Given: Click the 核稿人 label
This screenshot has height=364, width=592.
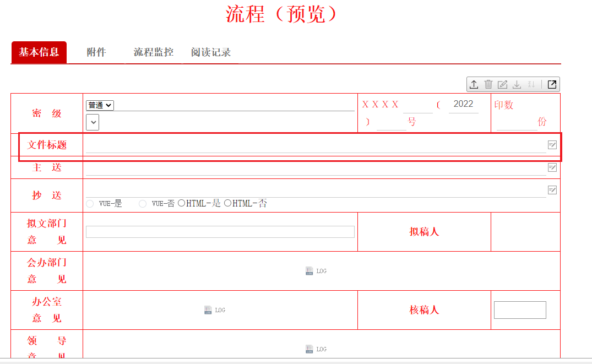Looking at the screenshot, I should (424, 310).
